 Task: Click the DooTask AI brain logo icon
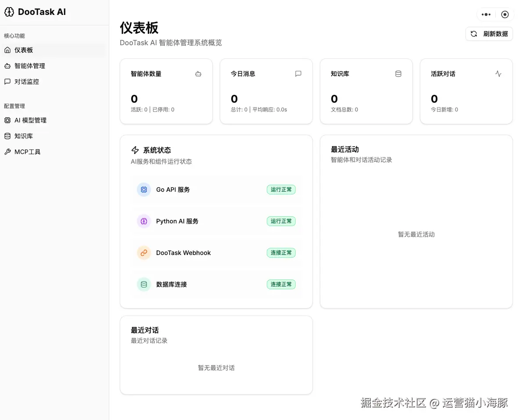[9, 12]
